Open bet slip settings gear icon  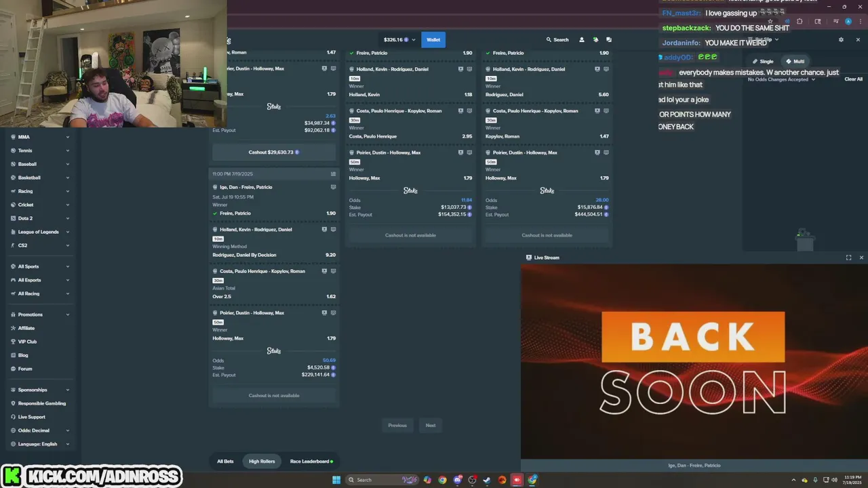tap(841, 40)
